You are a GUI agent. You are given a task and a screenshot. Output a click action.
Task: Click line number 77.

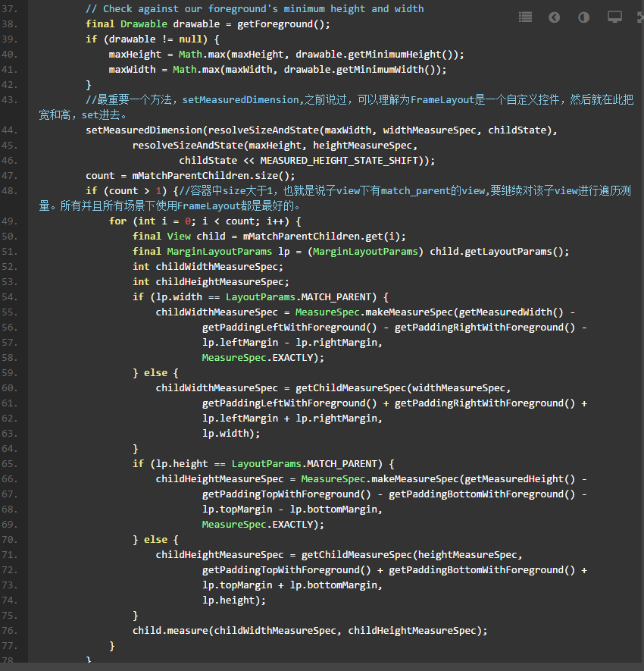click(x=9, y=646)
